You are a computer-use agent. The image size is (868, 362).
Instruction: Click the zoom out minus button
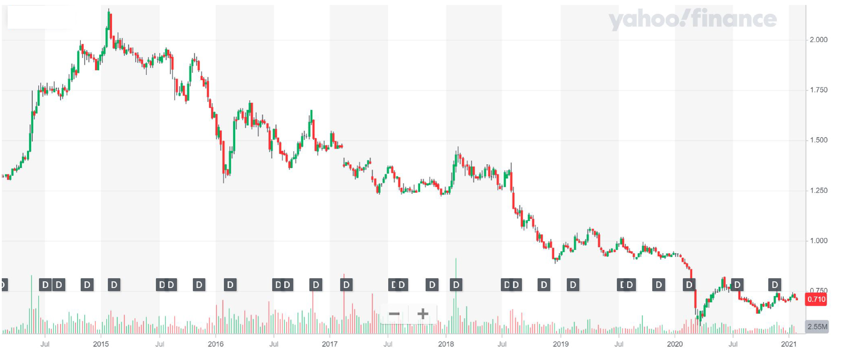394,314
